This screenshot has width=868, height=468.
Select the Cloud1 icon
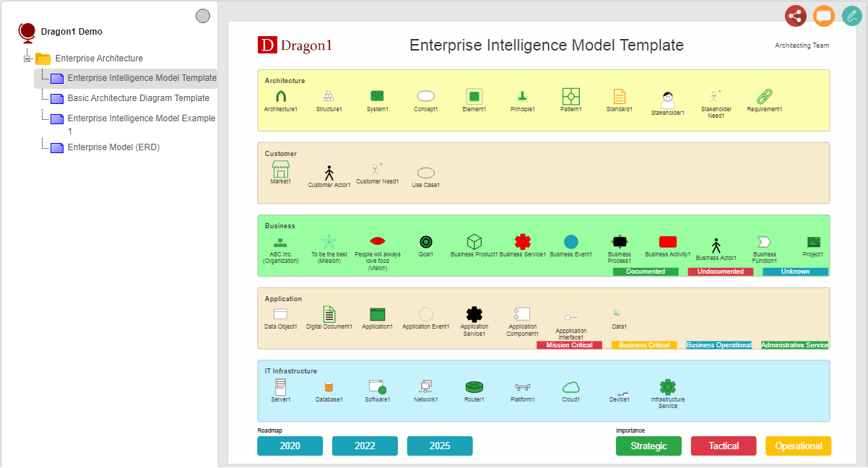[x=571, y=387]
